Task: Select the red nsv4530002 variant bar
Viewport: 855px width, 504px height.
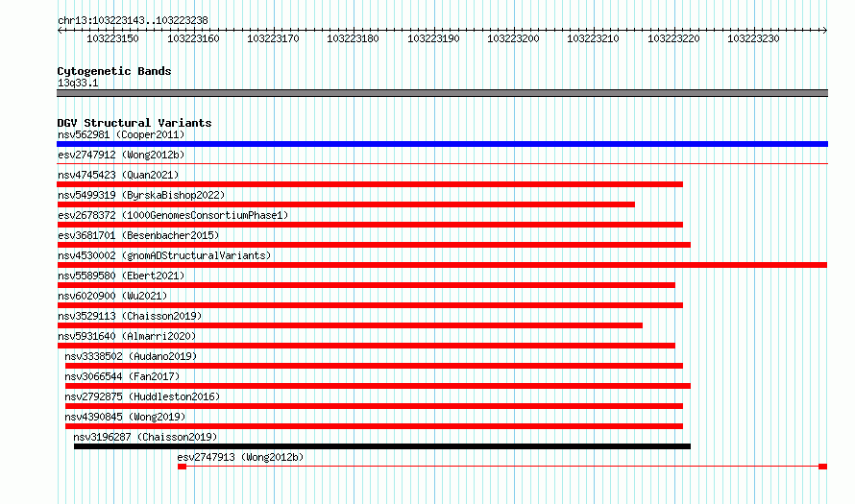Action: (442, 265)
